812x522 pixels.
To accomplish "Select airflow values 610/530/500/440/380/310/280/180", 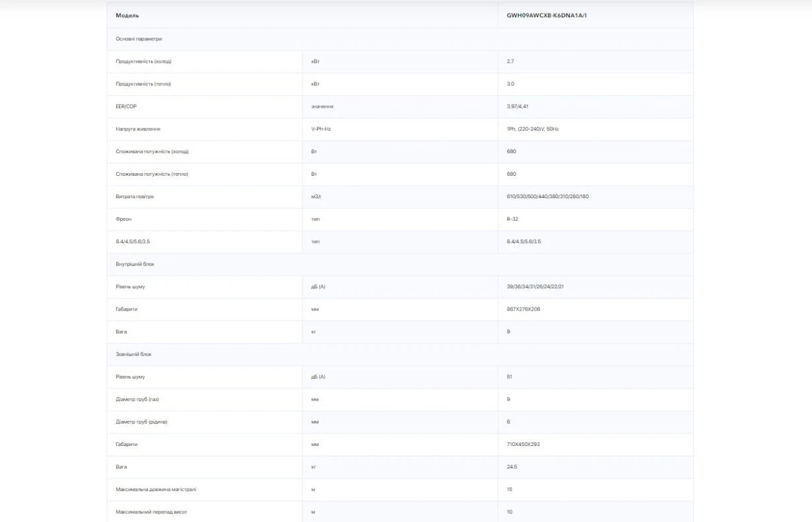I will 548,196.
